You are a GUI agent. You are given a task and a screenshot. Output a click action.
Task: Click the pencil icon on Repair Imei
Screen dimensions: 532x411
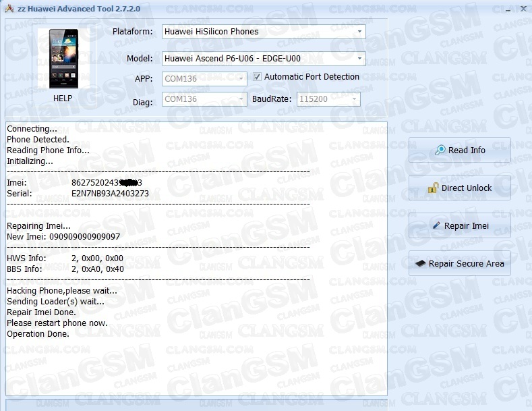436,225
